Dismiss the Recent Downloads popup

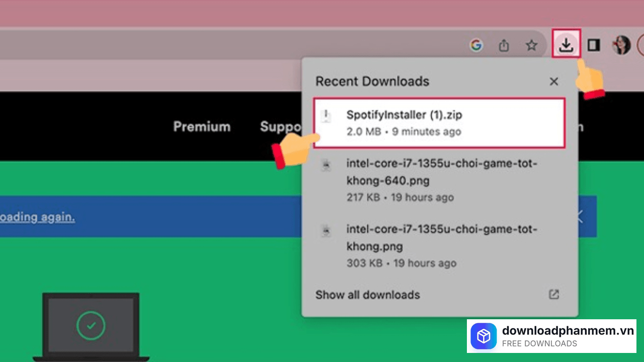click(x=553, y=81)
